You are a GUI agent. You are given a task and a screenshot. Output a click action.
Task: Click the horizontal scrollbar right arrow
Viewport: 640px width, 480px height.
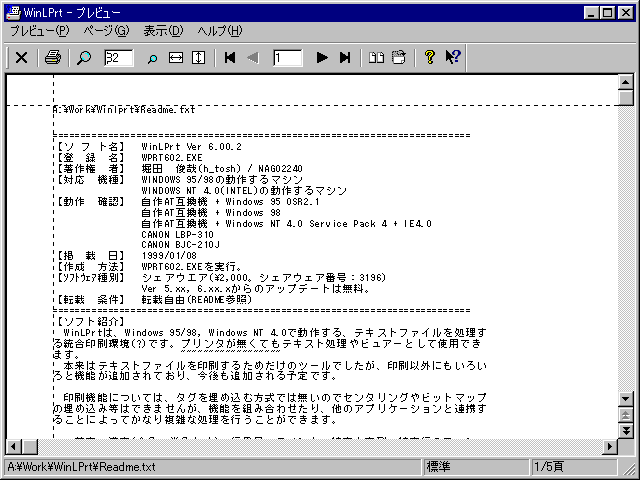610,447
